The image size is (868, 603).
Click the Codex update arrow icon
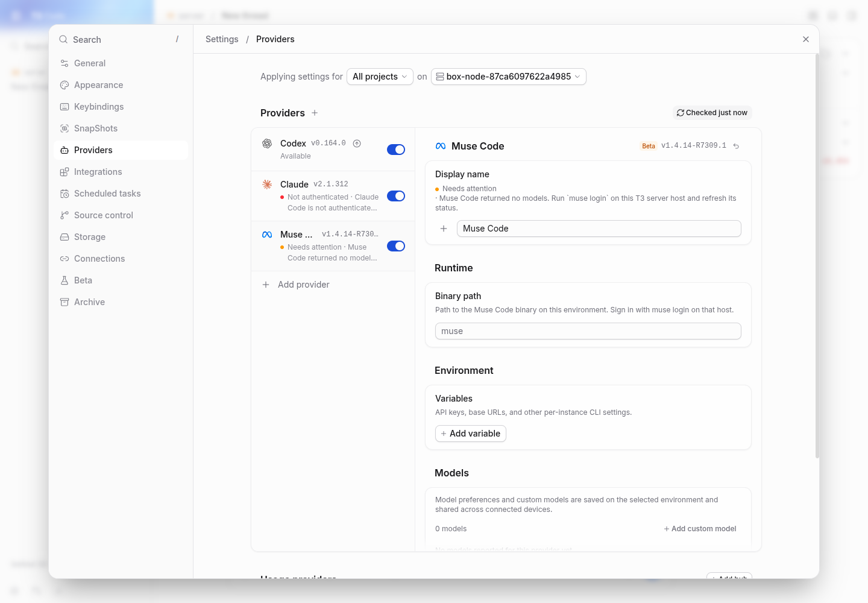coord(357,144)
